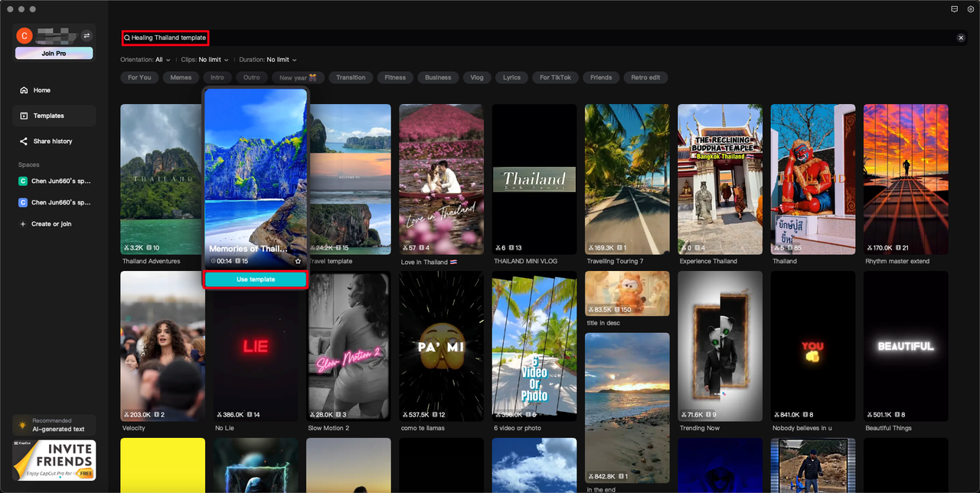Select the Intro category tab
This screenshot has width=980, height=493.
click(x=217, y=77)
